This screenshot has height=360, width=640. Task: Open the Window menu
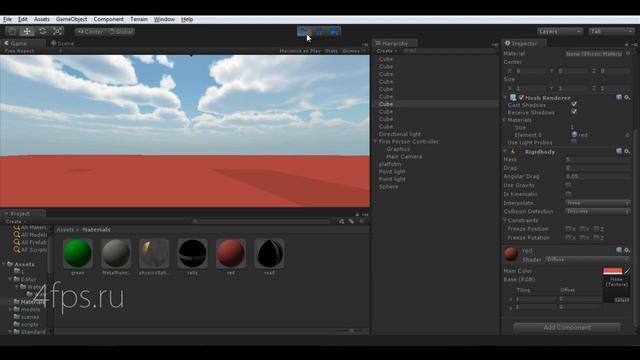pos(164,19)
